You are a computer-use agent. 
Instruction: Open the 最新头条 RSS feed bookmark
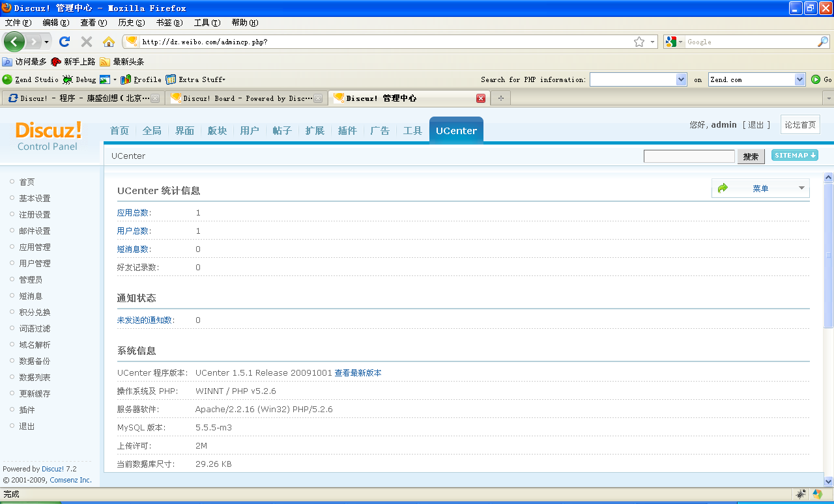click(x=122, y=62)
